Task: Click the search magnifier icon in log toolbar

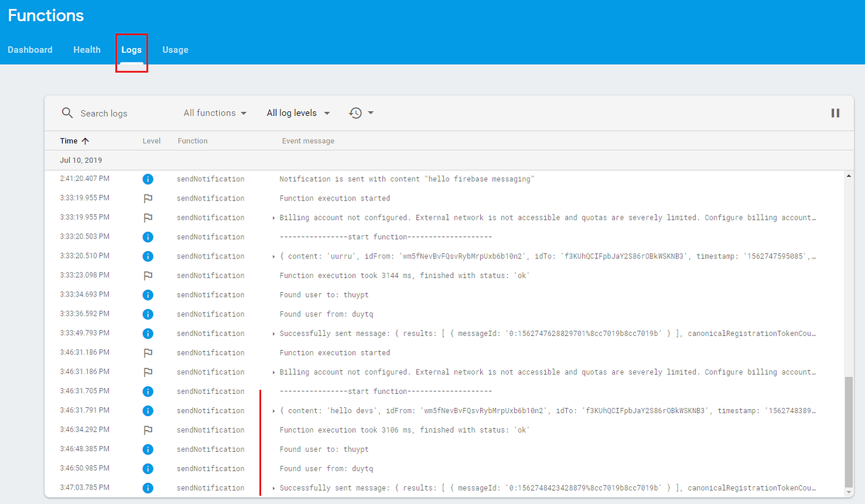Action: point(68,113)
